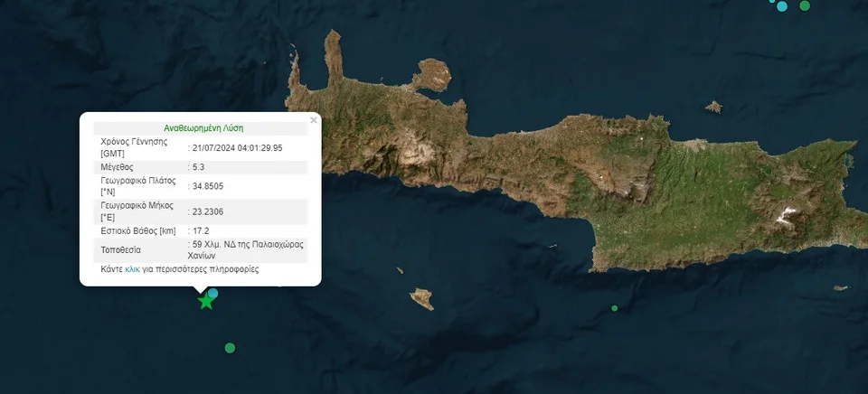The height and width of the screenshot is (394, 868).
Task: Click the snow-capped mountain in eastern Crete
Action: click(x=788, y=217)
